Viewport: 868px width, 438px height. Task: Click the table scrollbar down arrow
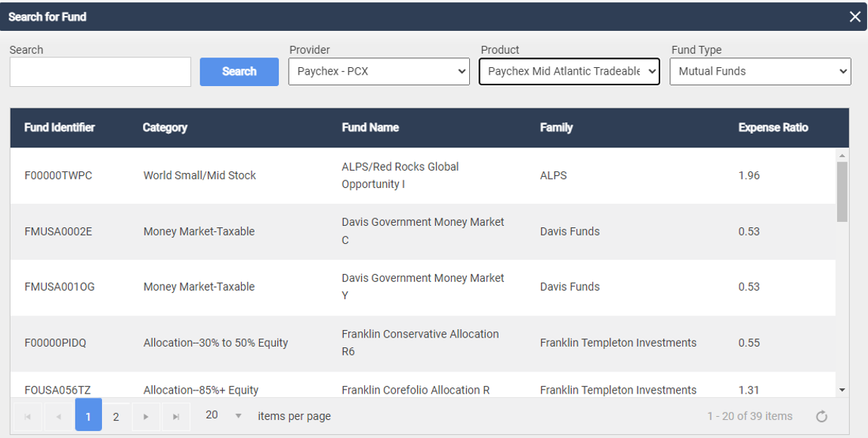click(842, 390)
